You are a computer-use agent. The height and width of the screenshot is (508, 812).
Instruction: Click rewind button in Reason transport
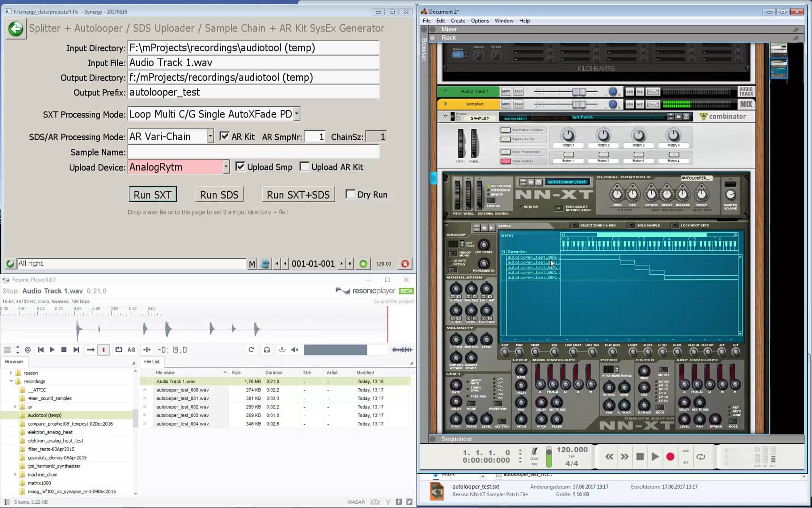609,456
